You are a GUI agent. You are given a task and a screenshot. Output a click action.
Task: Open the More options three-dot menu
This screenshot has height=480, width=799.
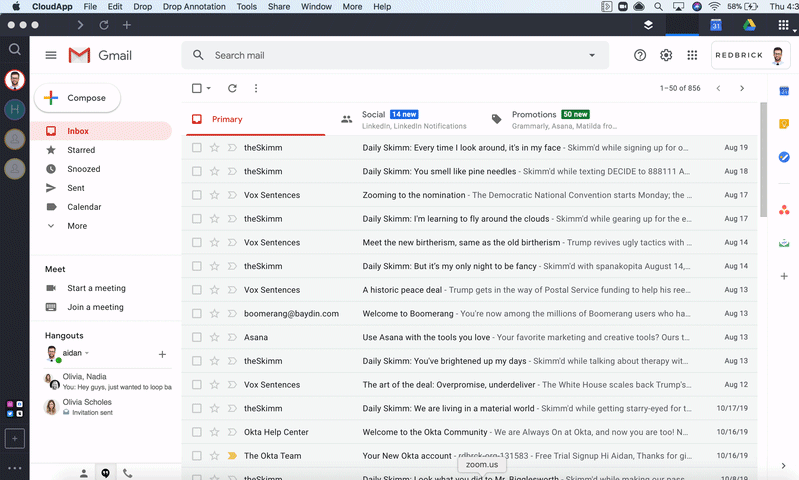pyautogui.click(x=256, y=88)
